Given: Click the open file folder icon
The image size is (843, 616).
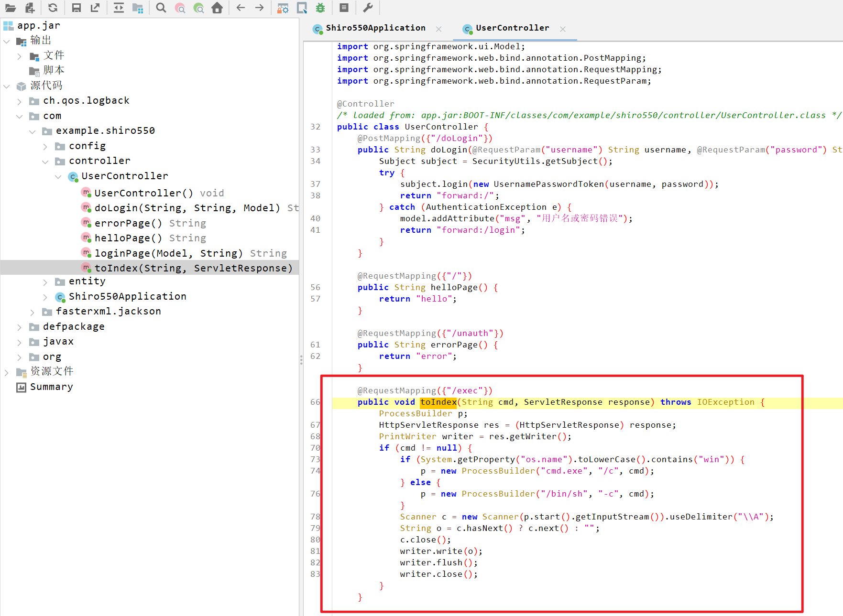Looking at the screenshot, I should click(x=11, y=8).
